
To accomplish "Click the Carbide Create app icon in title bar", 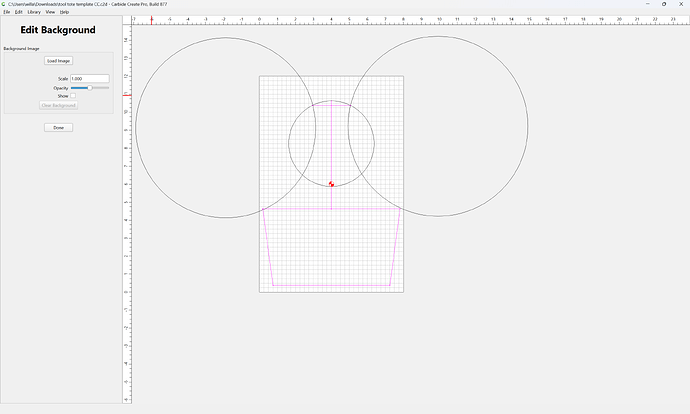I will click(x=4, y=4).
